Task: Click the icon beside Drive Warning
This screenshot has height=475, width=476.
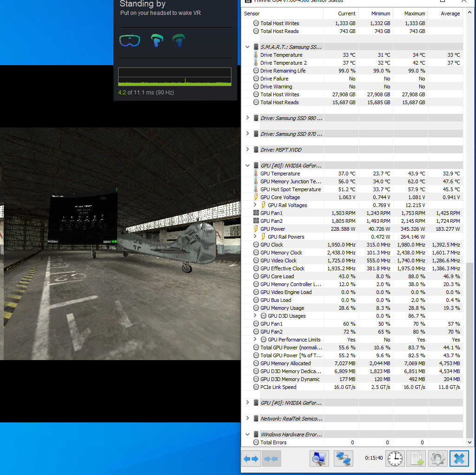Action: 256,87
